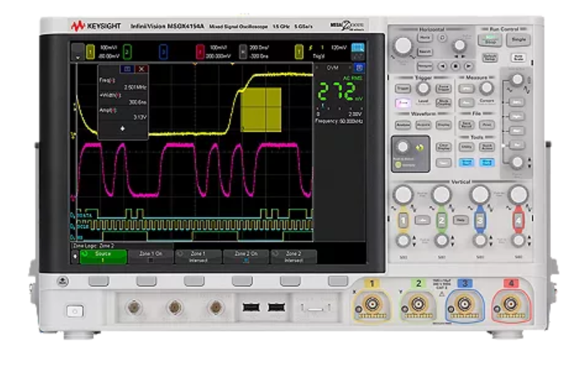Select the Ampl measurement row
The height and width of the screenshot is (365, 588).
pyautogui.click(x=123, y=114)
